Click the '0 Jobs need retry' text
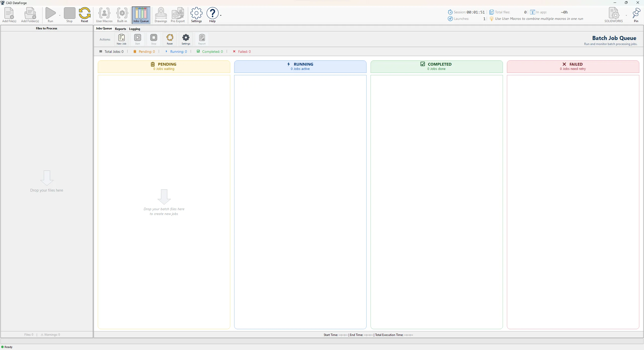This screenshot has width=644, height=350. (573, 69)
